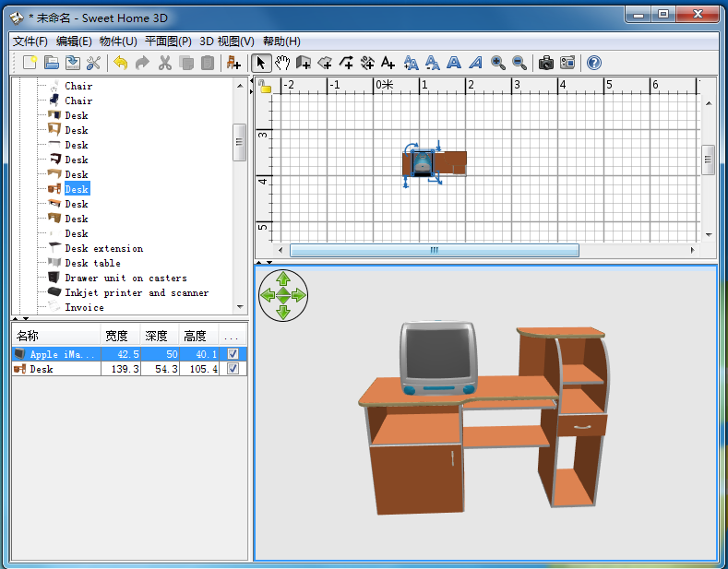Click the Create photo camera icon
The width and height of the screenshot is (728, 569).
pos(546,63)
